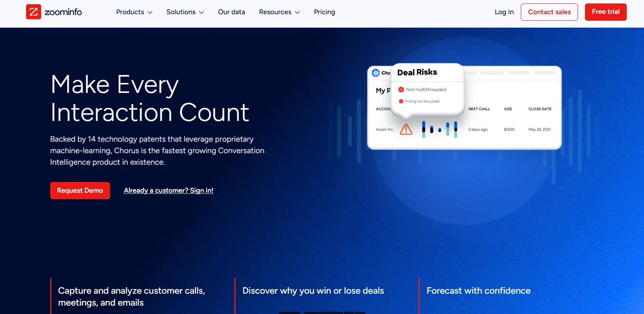Screen dimensions: 644x314
Task: Select the Forecast with confidence section
Action: (x=478, y=291)
